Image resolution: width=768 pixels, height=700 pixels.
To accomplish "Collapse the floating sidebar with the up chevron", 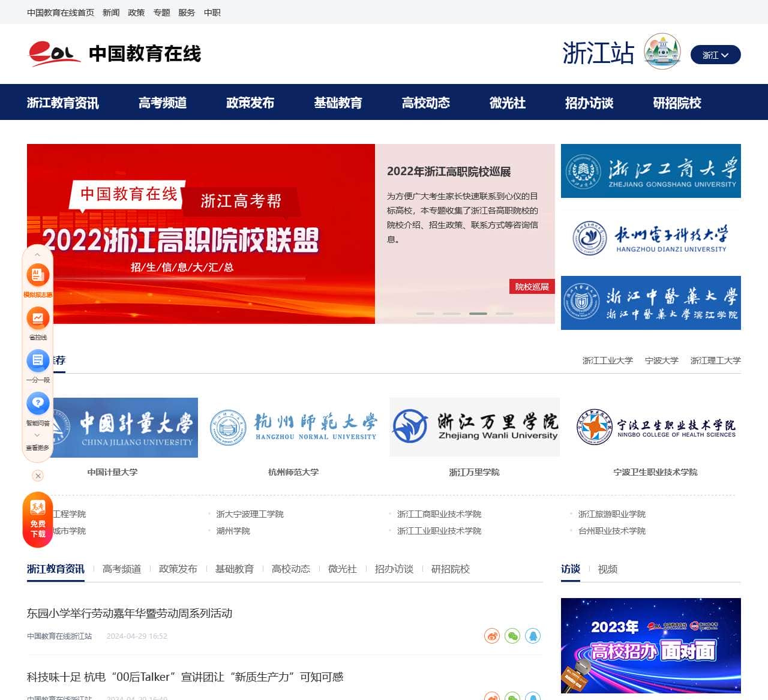I will (x=37, y=254).
